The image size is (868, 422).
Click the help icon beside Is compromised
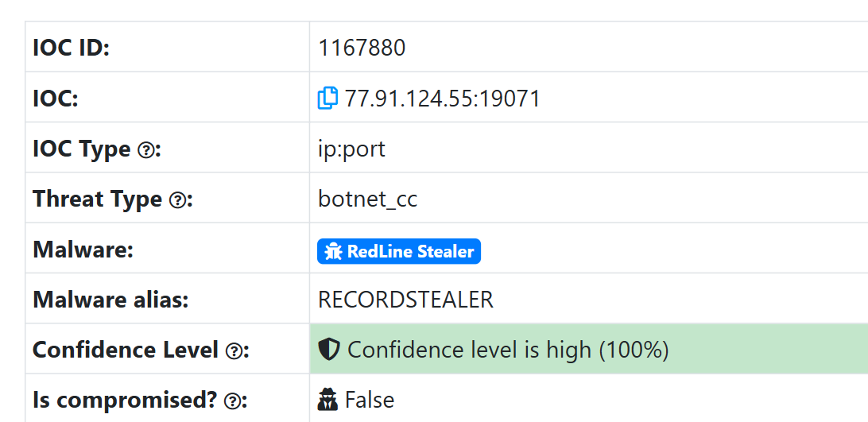(232, 401)
